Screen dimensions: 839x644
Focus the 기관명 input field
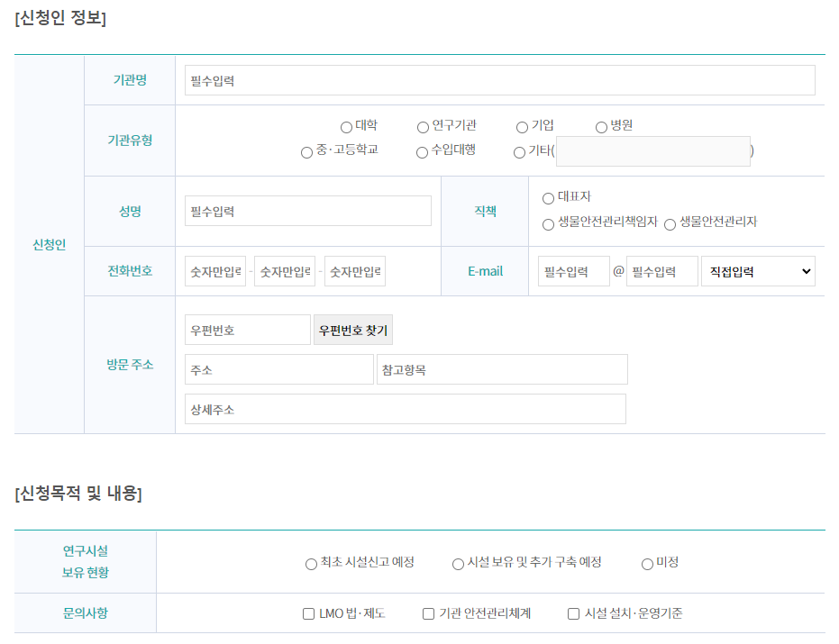pyautogui.click(x=500, y=80)
